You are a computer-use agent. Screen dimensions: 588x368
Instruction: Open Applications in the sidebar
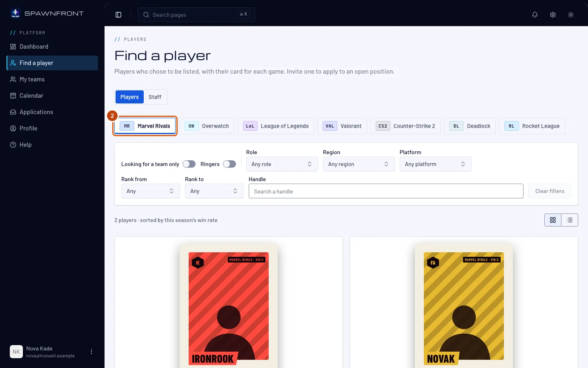pyautogui.click(x=52, y=112)
